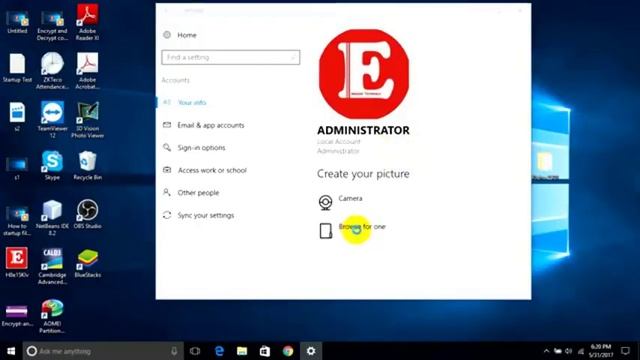
Task: Select OBS Studio desktop icon
Action: 87,214
